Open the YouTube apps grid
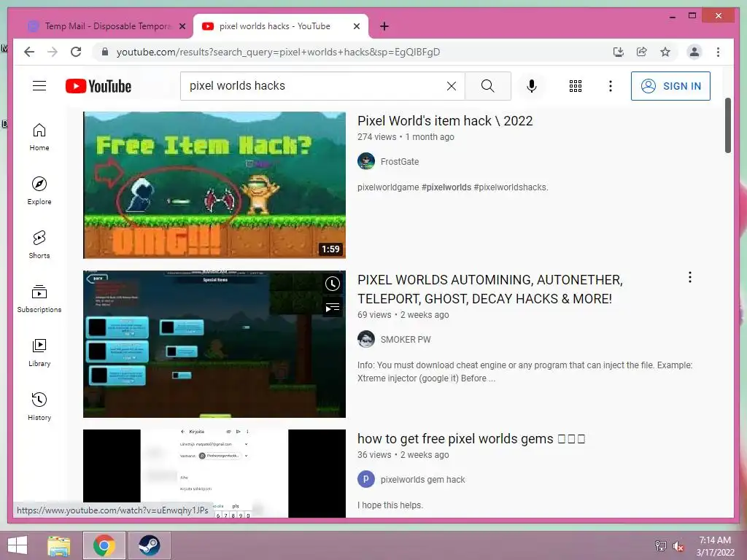 pos(575,86)
